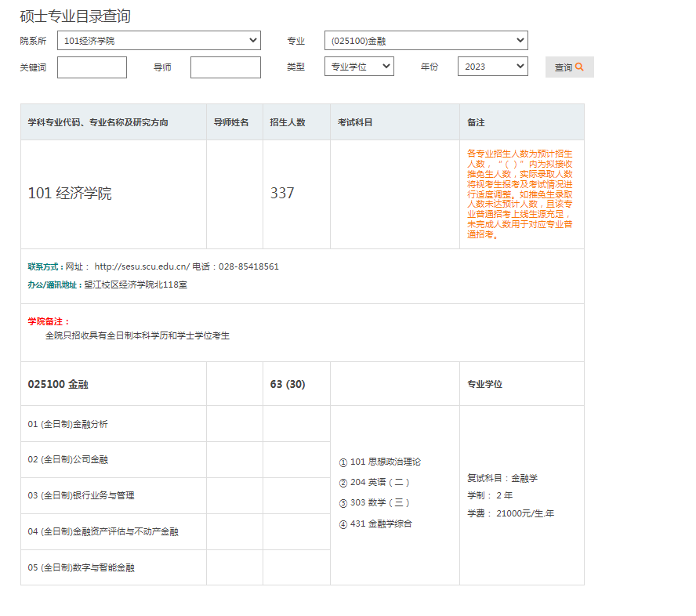
Task: Select direction 02 (全日制)公司金融
Action: 68,460
